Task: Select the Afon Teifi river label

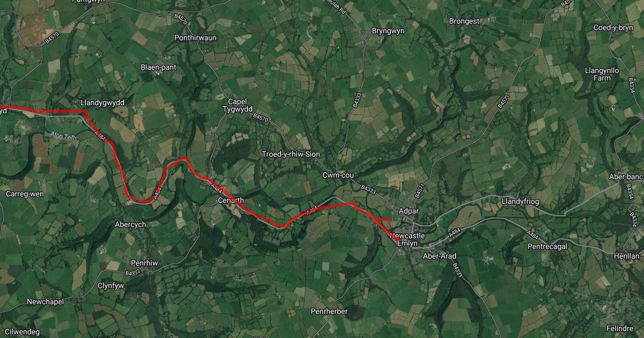Action: [x=63, y=136]
